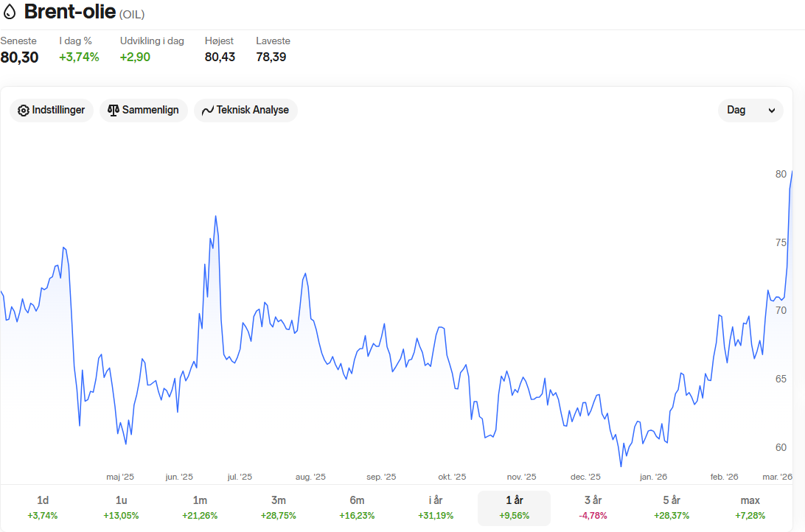Select the max period tab

[750, 508]
